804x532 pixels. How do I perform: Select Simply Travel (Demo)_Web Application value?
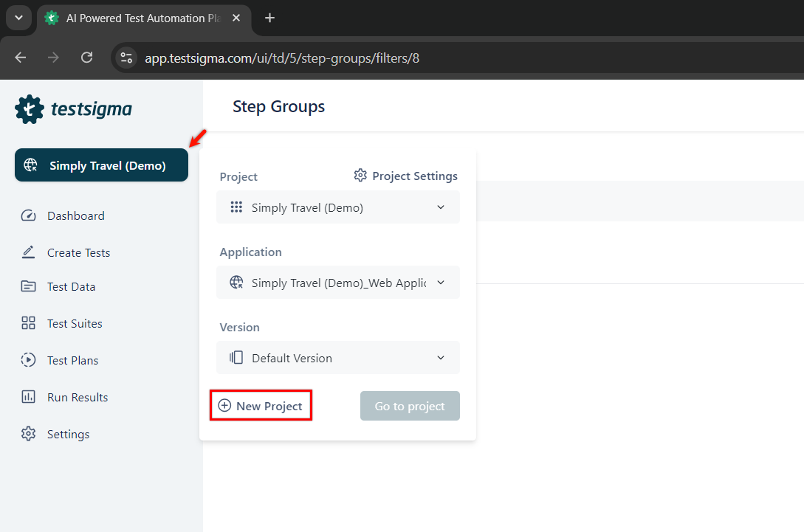338,283
